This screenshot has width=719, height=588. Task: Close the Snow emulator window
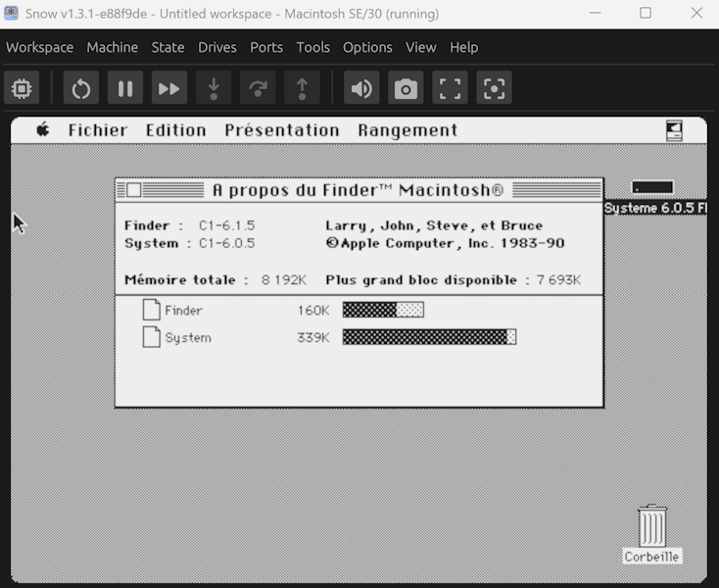coord(696,13)
